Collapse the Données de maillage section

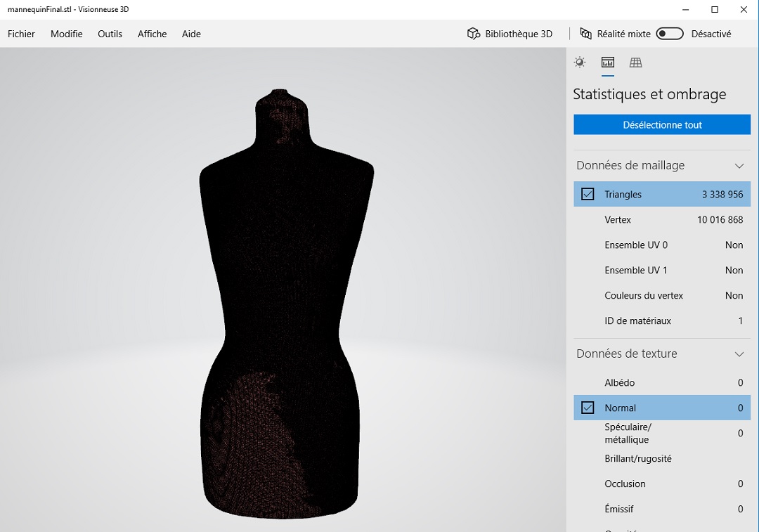[x=739, y=166]
